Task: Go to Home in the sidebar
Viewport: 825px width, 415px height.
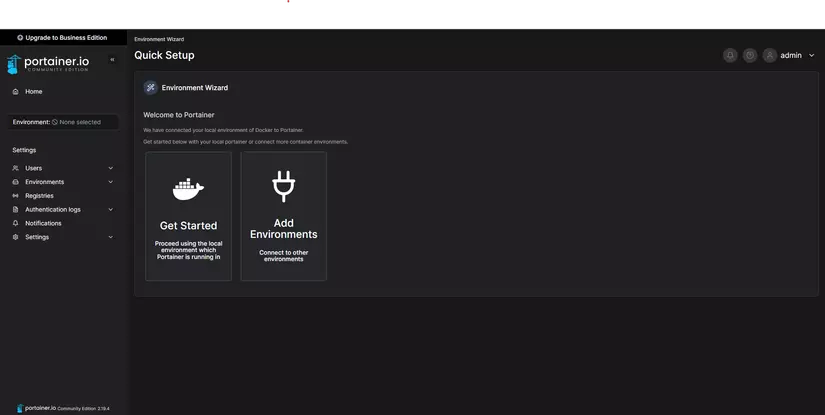Action: coord(33,92)
